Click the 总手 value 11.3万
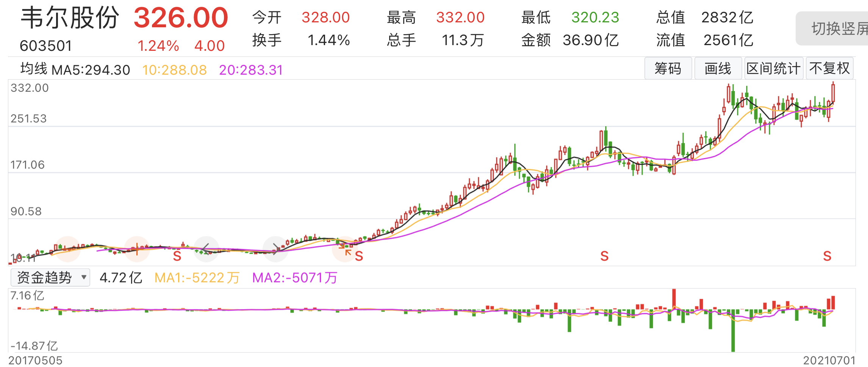Image resolution: width=868 pixels, height=367 pixels. (x=463, y=40)
